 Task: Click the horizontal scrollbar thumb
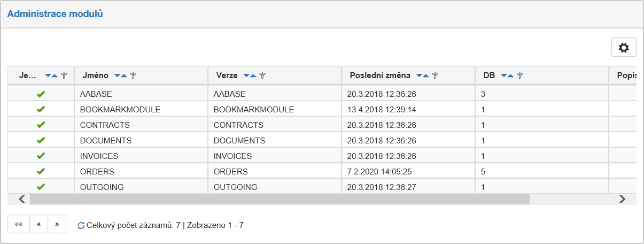(279, 199)
